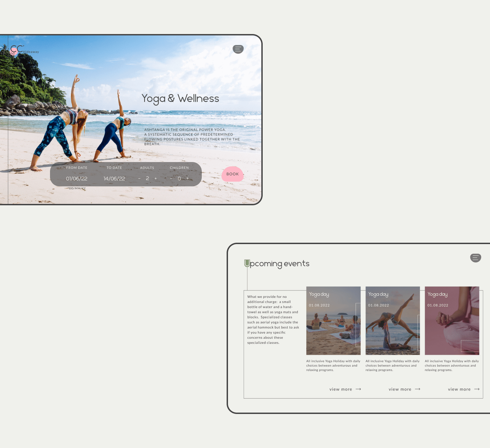Click the beach yoga photo on first event card
Image resolution: width=490 pixels, height=448 pixels.
(333, 320)
